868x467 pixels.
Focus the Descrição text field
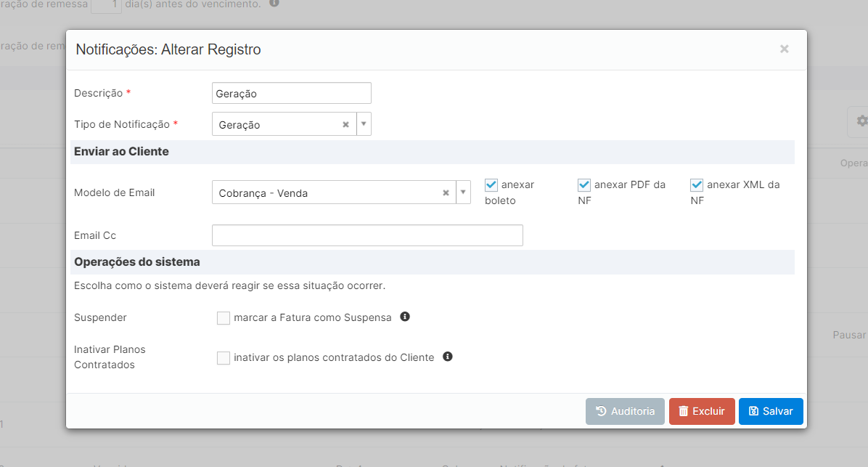click(291, 94)
